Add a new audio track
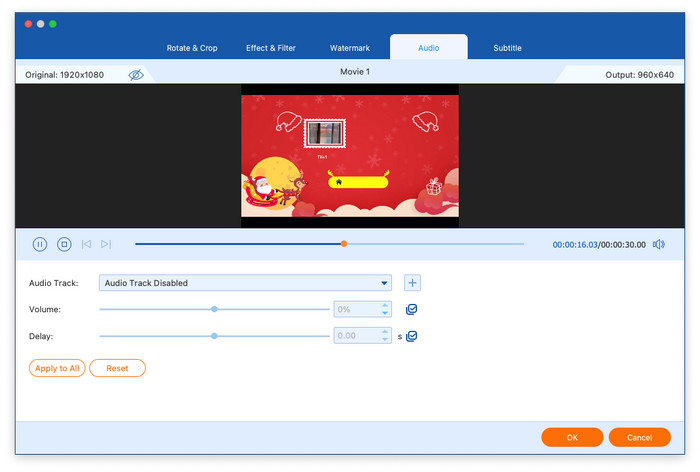The height and width of the screenshot is (472, 700). click(x=412, y=283)
